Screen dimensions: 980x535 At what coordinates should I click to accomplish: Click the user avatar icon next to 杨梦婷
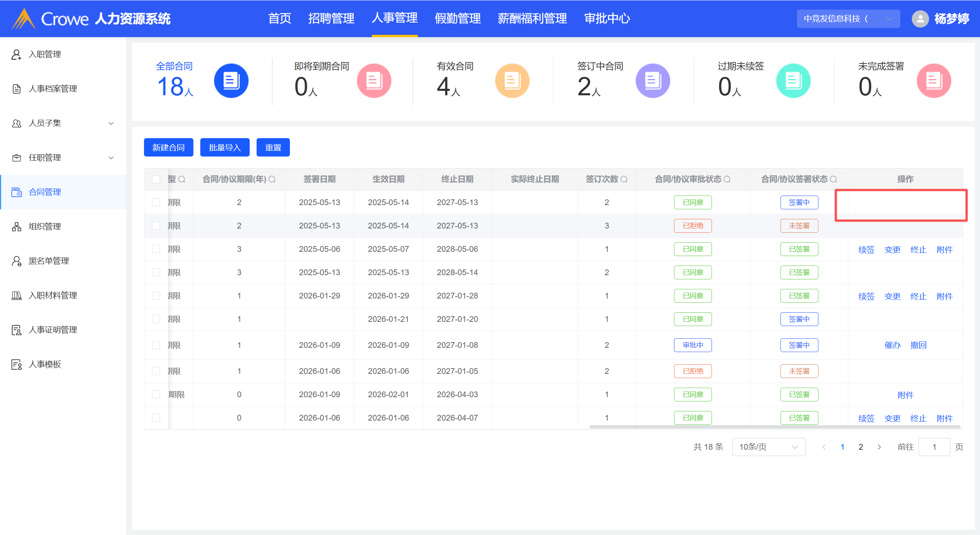920,18
